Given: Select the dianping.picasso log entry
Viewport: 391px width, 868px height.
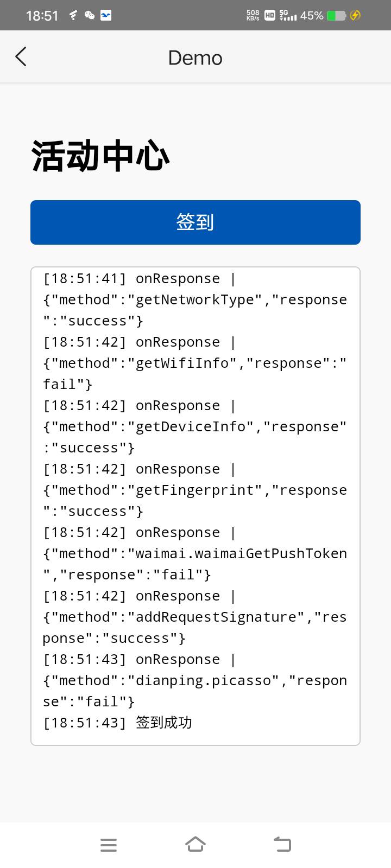Looking at the screenshot, I should 195,680.
